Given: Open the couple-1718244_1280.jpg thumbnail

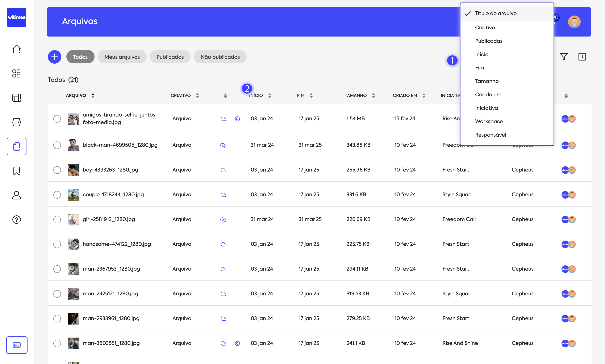Looking at the screenshot, I should 73,195.
